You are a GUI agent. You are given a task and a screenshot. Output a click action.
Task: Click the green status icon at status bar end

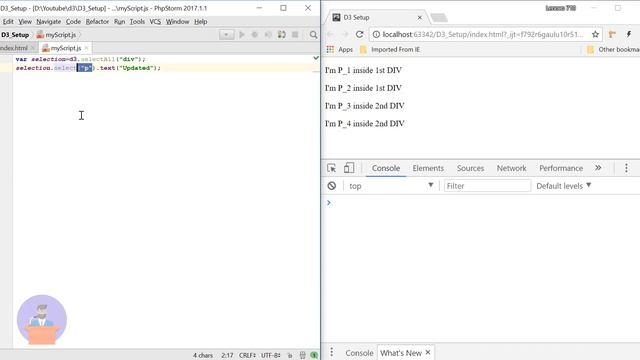[314, 356]
